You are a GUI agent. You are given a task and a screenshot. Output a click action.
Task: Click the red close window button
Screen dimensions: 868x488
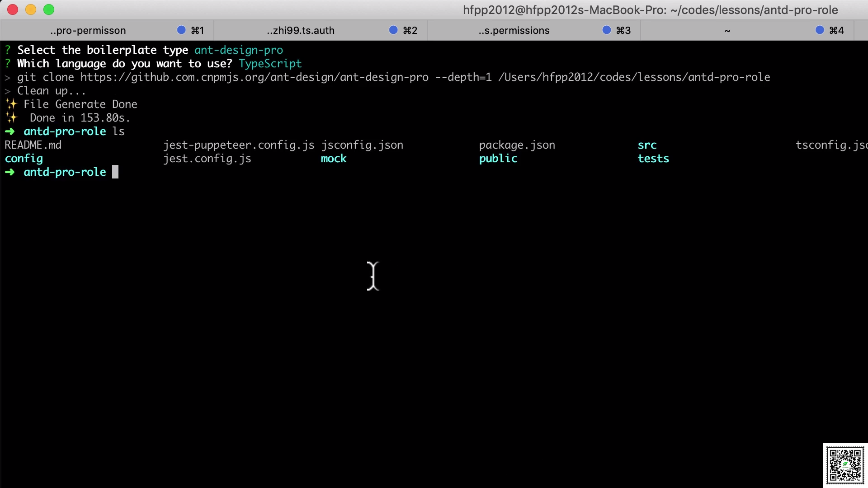point(13,9)
